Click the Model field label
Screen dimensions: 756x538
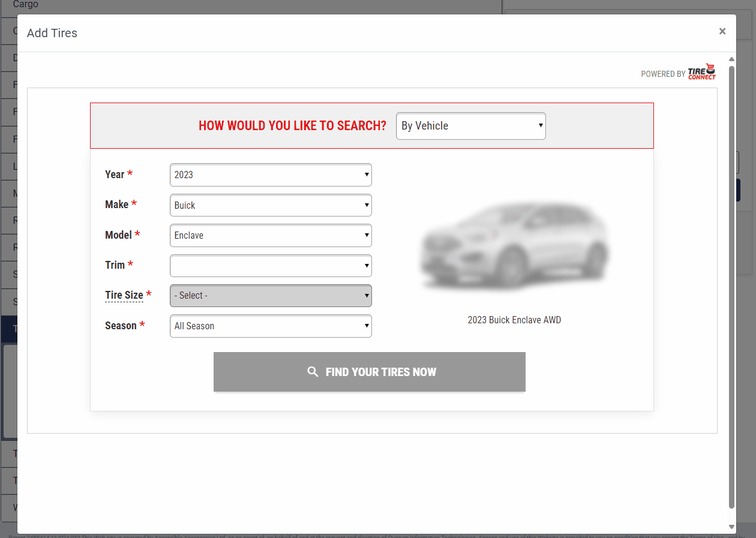pos(118,235)
